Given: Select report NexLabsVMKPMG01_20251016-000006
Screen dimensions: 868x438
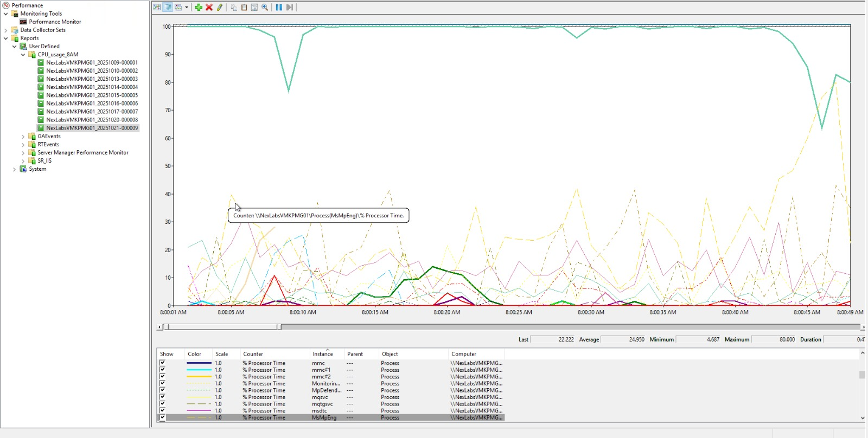Looking at the screenshot, I should click(x=92, y=103).
